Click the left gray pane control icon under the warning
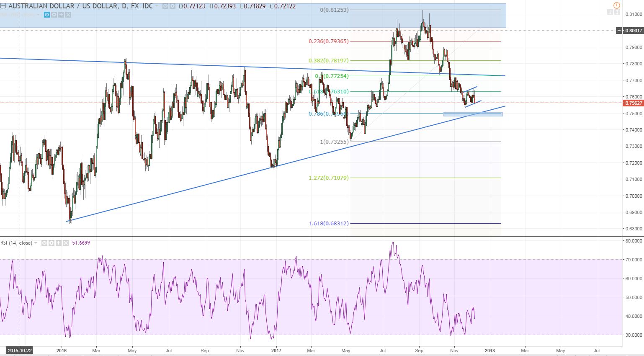 (610, 12)
